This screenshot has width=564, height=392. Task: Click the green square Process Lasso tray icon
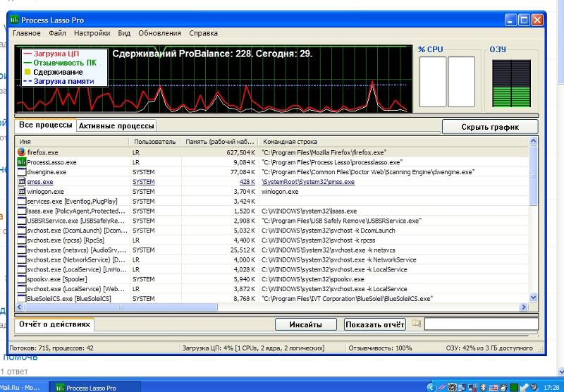514,388
